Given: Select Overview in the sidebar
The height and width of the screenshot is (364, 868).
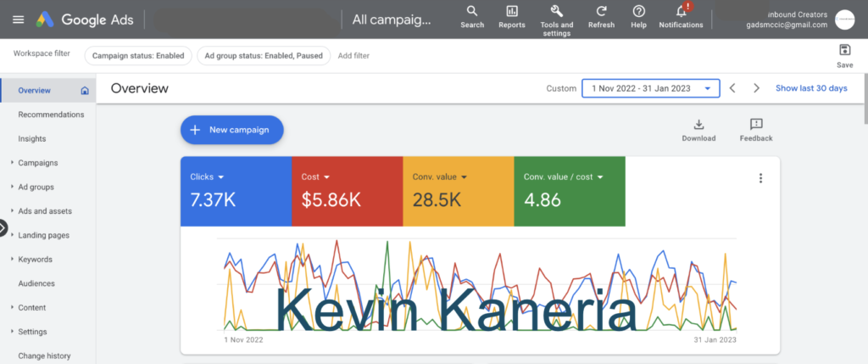Looking at the screenshot, I should click(x=34, y=90).
